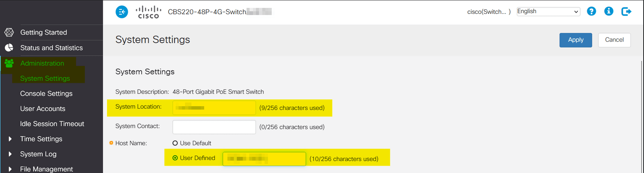
Task: Expand the File Management submenu
Action: tap(10, 169)
